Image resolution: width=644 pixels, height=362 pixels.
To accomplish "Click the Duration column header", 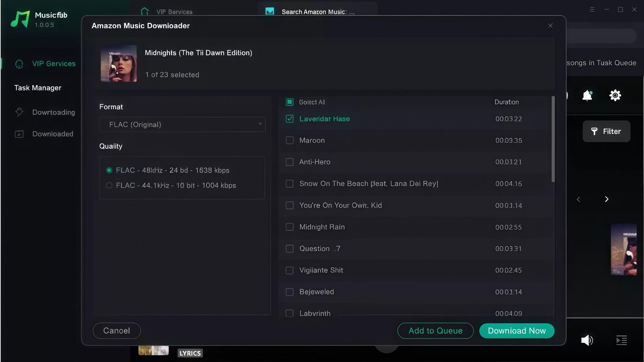I will click(x=507, y=102).
